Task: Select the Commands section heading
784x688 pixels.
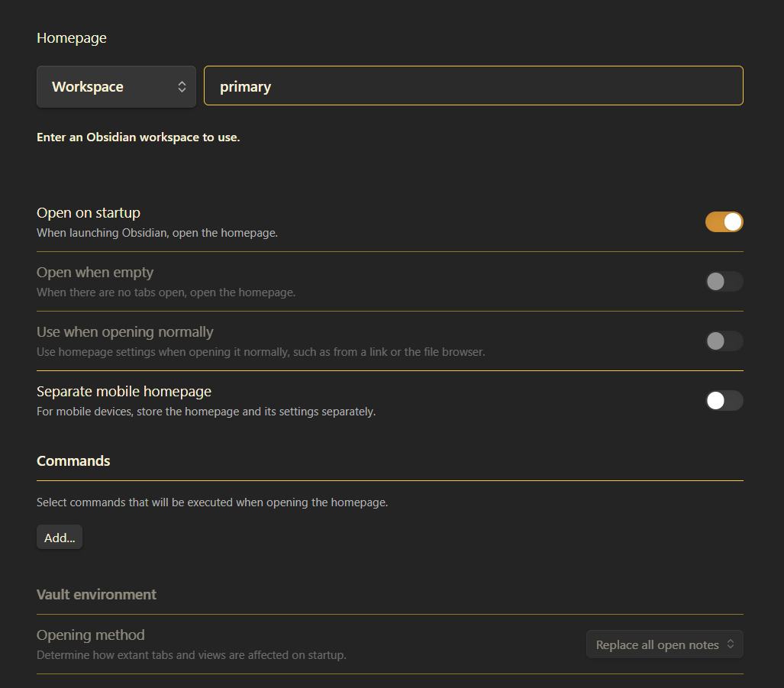Action: coord(73,461)
